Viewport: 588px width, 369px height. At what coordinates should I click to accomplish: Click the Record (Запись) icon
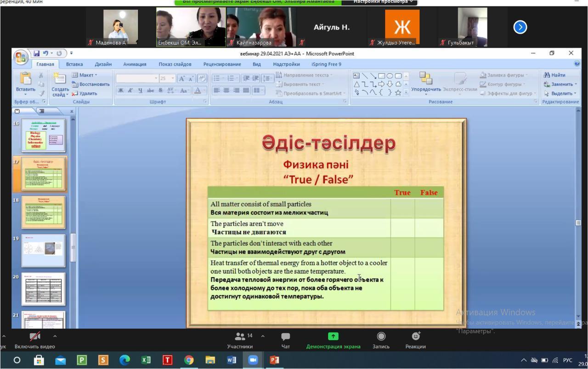pyautogui.click(x=381, y=340)
